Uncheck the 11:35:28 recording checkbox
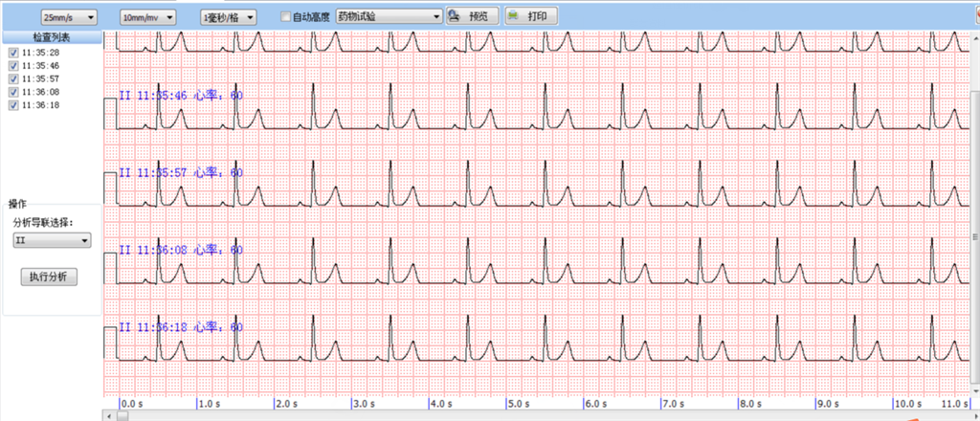This screenshot has height=421, width=980. 13,52
